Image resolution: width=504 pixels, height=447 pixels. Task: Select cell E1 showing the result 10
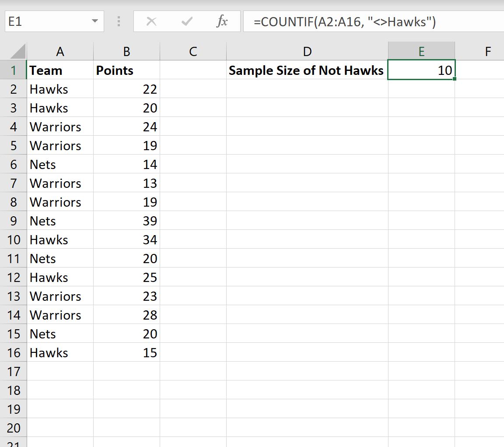point(421,70)
